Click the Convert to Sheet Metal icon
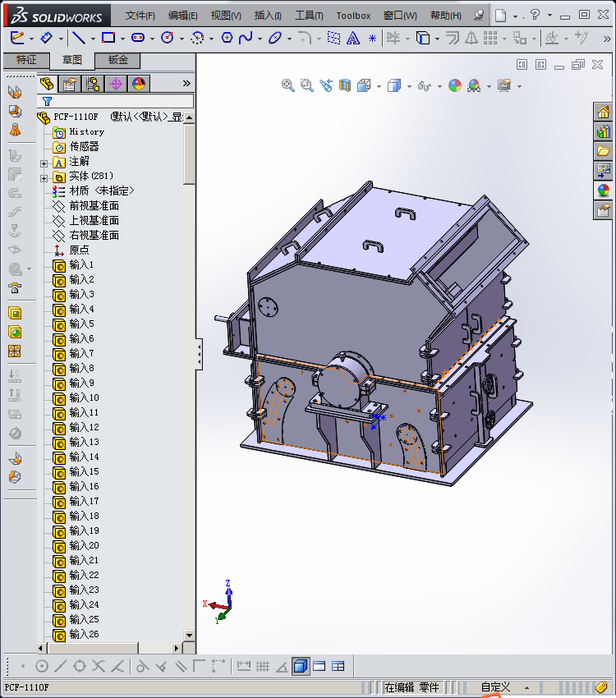Screen dimensions: 616x698 (x=15, y=111)
